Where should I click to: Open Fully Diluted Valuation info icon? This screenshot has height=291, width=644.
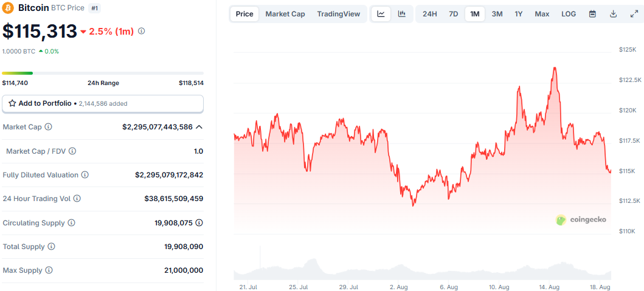point(85,175)
